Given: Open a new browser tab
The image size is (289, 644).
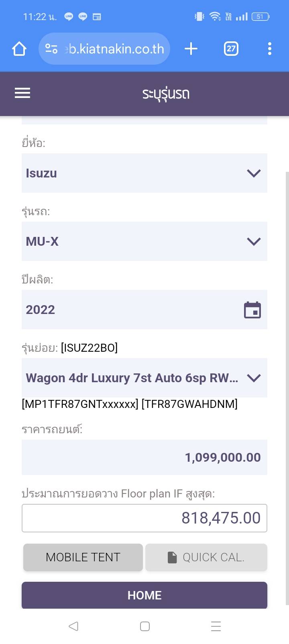Looking at the screenshot, I should [191, 49].
